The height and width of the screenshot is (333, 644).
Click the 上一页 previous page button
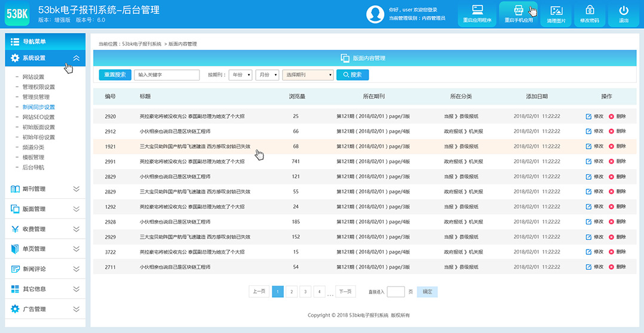point(259,292)
